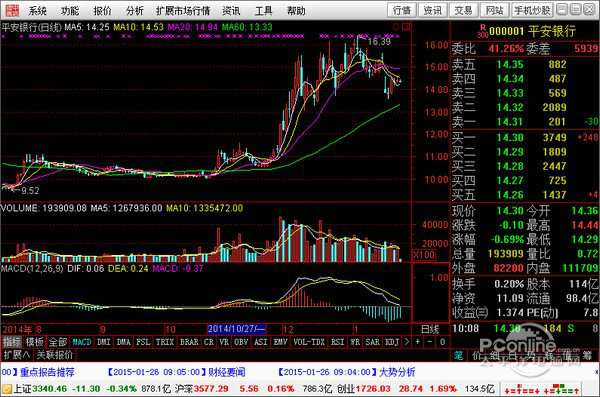
Task: Open the 帮助 menu
Action: [x=296, y=11]
